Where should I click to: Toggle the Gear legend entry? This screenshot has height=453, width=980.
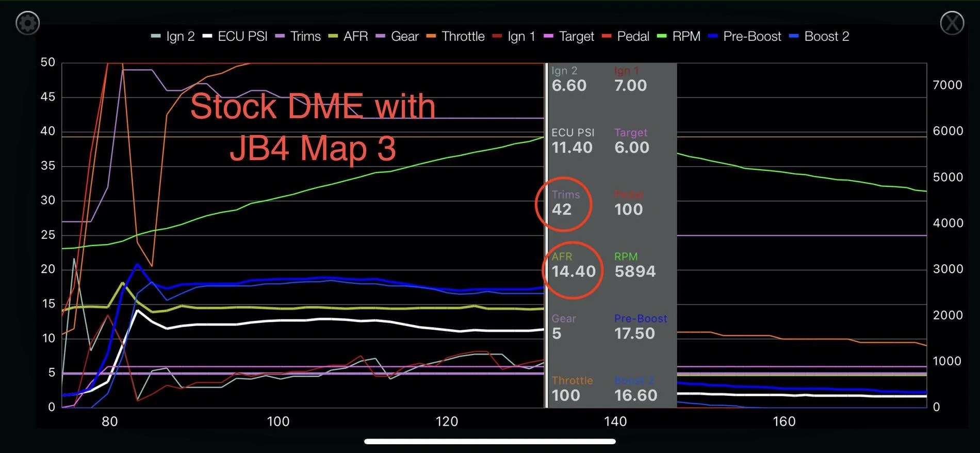397,37
